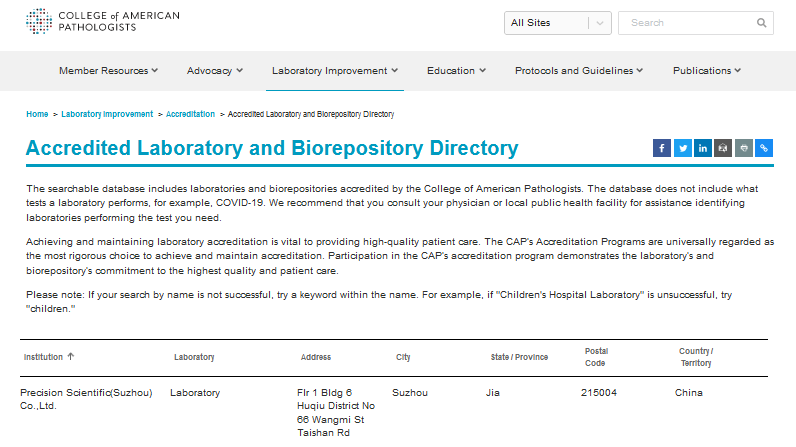Image resolution: width=796 pixels, height=447 pixels.
Task: Print the page with printer icon
Action: click(744, 148)
